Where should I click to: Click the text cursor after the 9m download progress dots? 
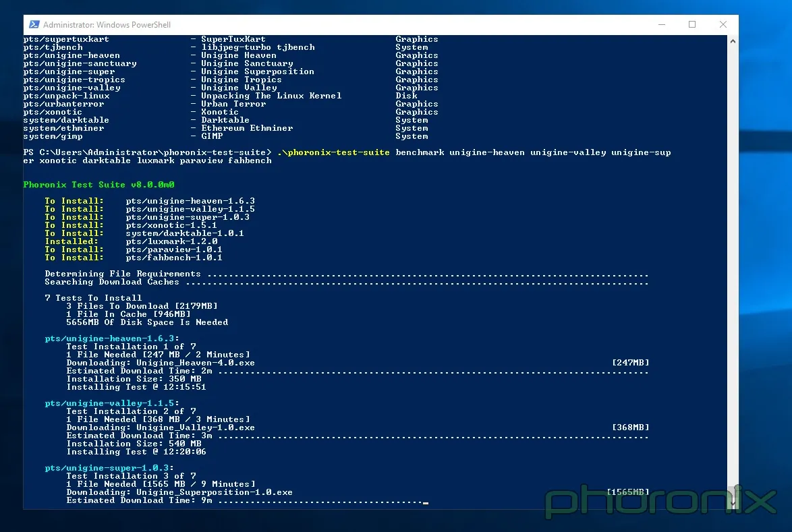click(x=425, y=502)
